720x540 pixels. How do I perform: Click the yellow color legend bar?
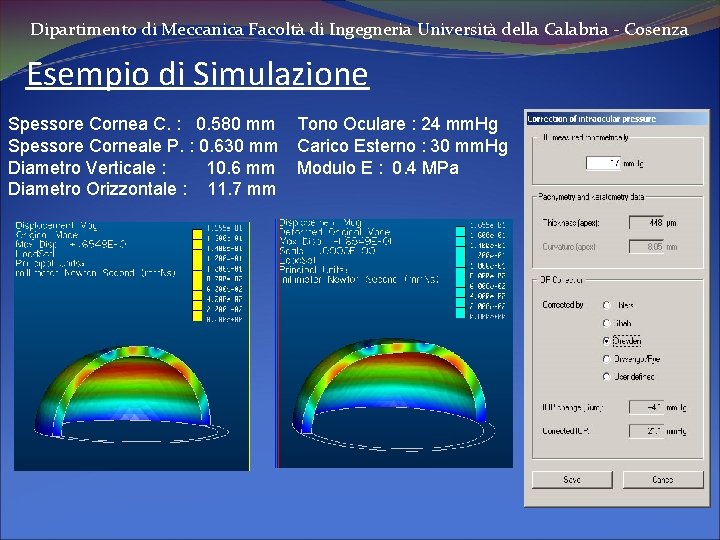click(x=197, y=275)
